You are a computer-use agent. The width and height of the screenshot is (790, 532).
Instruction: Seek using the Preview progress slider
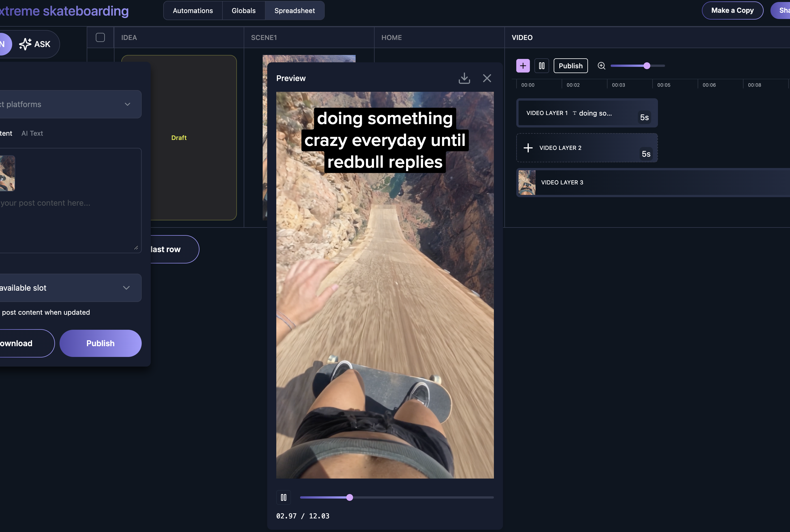point(397,497)
